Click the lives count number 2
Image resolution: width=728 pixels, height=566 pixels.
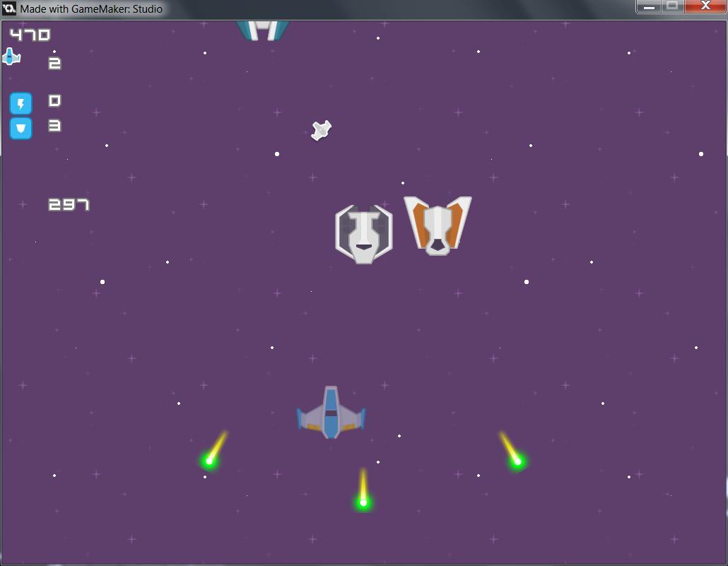[54, 64]
